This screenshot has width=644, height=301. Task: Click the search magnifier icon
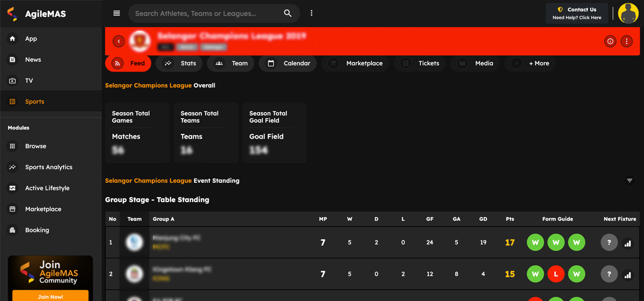tap(288, 13)
